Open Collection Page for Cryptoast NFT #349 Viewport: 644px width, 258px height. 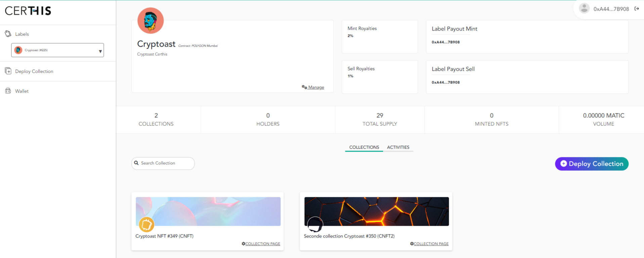[262, 244]
